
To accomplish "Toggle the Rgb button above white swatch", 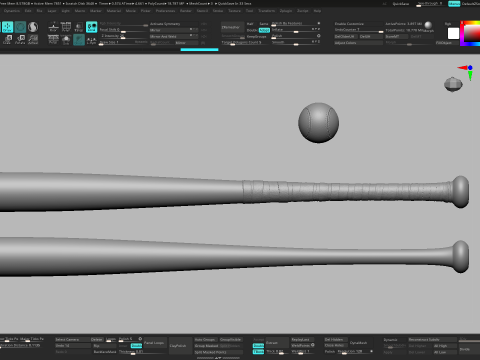I will 448,24.
